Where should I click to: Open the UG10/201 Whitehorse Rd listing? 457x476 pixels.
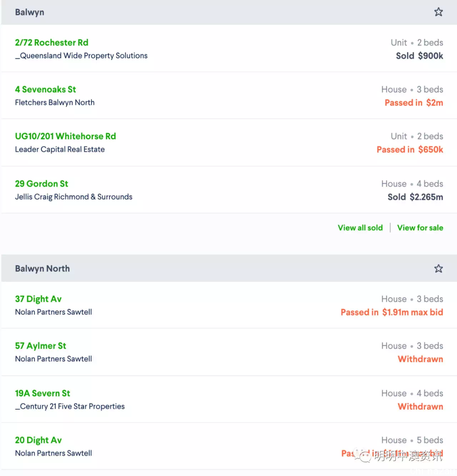click(66, 136)
